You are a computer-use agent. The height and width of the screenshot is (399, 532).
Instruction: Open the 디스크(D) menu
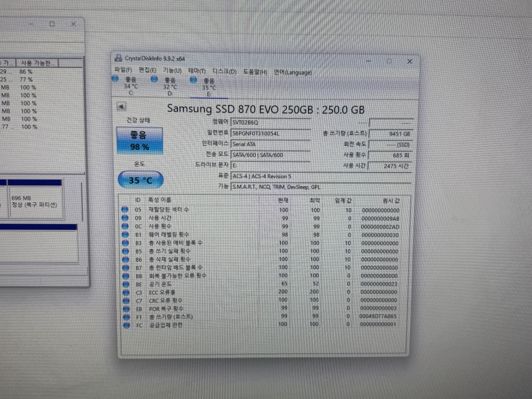point(225,71)
